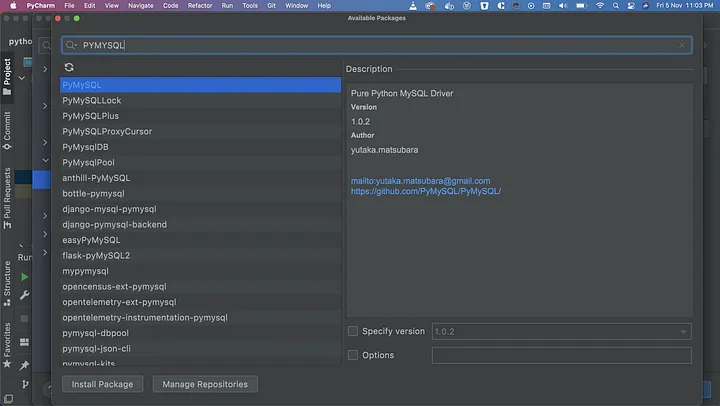Click into the PYMYSQL search field
The height and width of the screenshot is (406, 720).
[x=377, y=45]
